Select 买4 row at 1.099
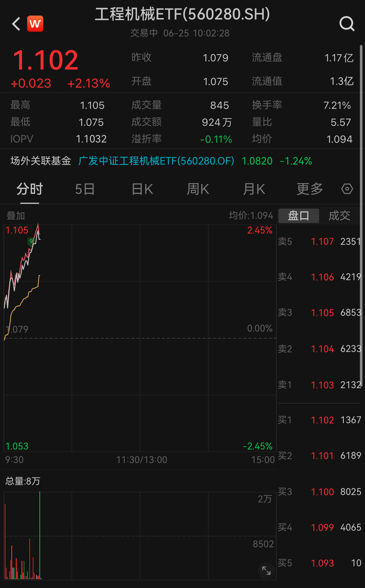Image resolution: width=365 pixels, height=588 pixels. point(320,528)
